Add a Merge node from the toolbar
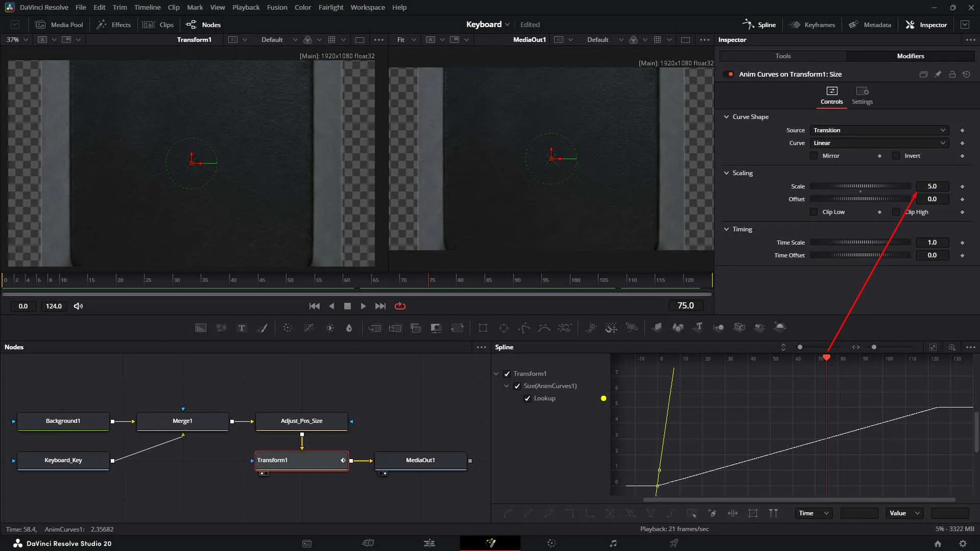The image size is (980, 551). pyautogui.click(x=374, y=328)
